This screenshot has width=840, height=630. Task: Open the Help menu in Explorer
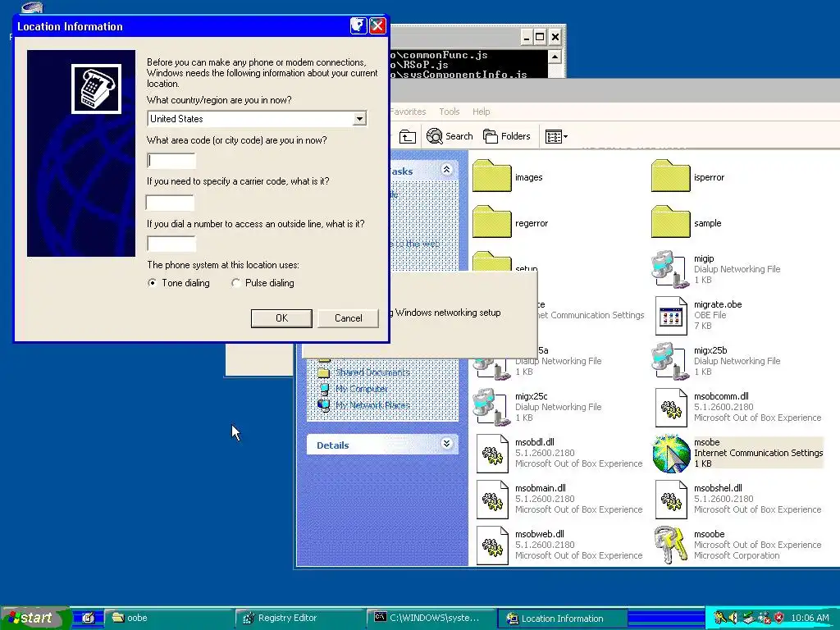(x=481, y=112)
